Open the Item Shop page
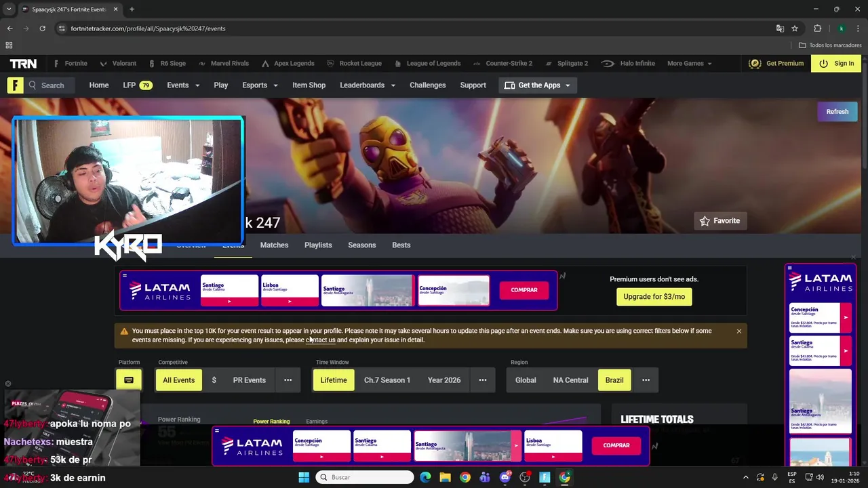 309,85
